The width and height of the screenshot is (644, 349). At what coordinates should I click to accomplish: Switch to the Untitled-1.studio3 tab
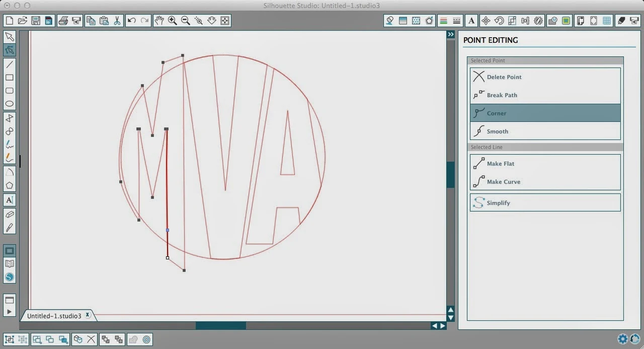tap(54, 316)
